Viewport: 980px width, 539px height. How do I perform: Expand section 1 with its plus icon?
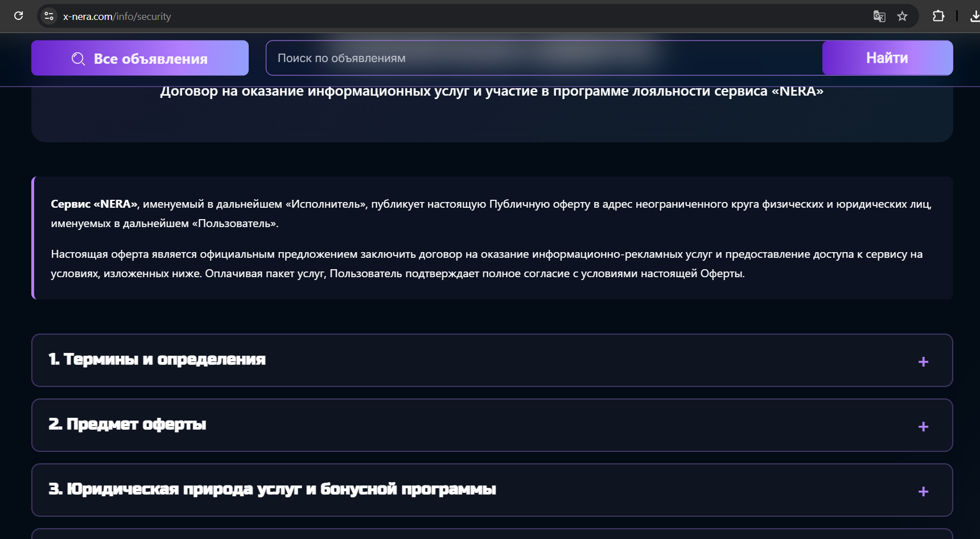pos(923,362)
